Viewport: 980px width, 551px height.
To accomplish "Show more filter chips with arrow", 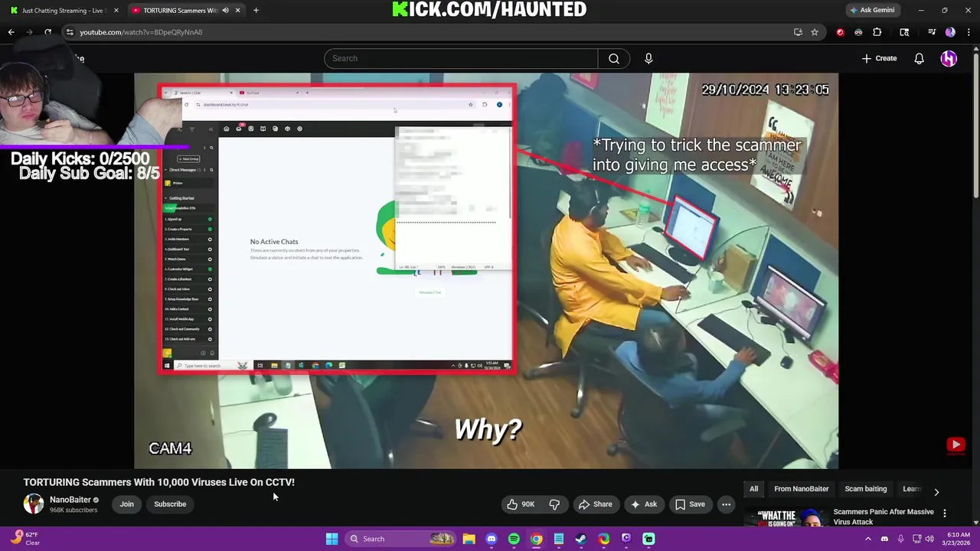I will pyautogui.click(x=936, y=491).
